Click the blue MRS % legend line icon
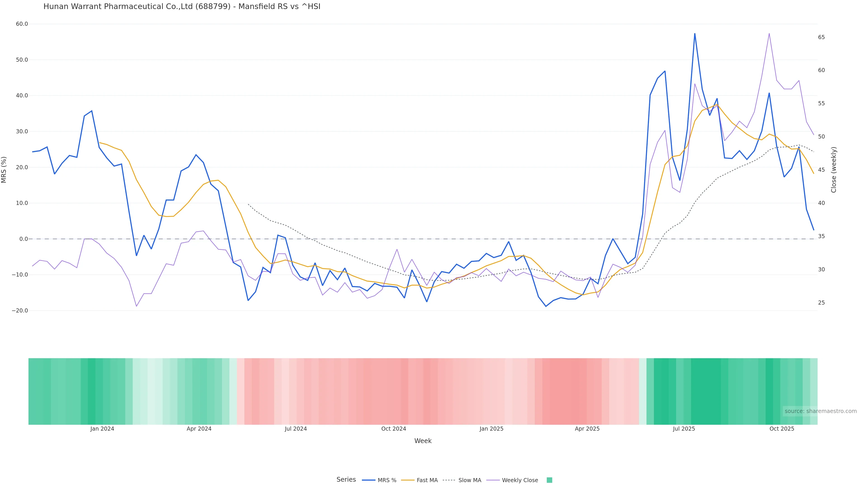The image size is (868, 488). tap(369, 480)
